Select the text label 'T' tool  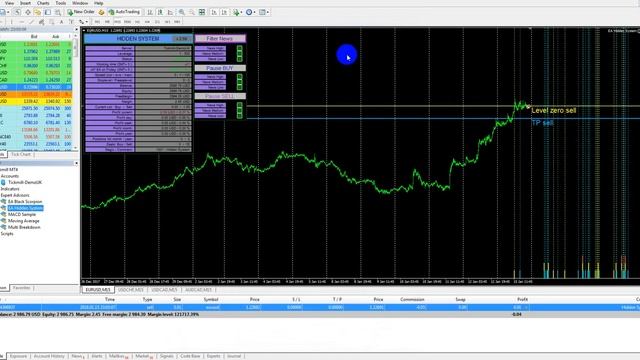click(x=71, y=22)
